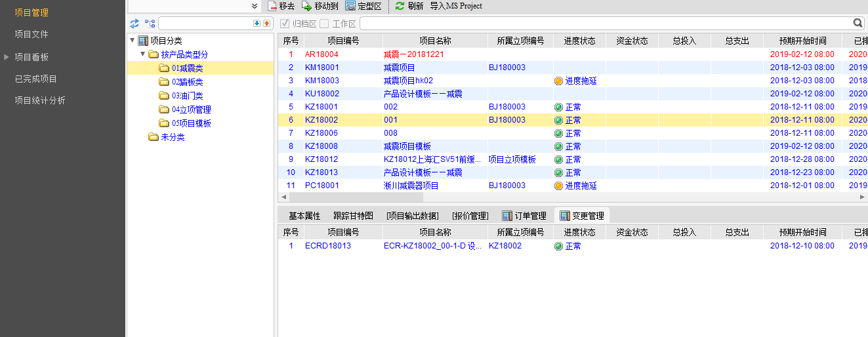Sort by upper 项目名称 column header
Viewport: 868px width, 337px height.
click(x=435, y=41)
